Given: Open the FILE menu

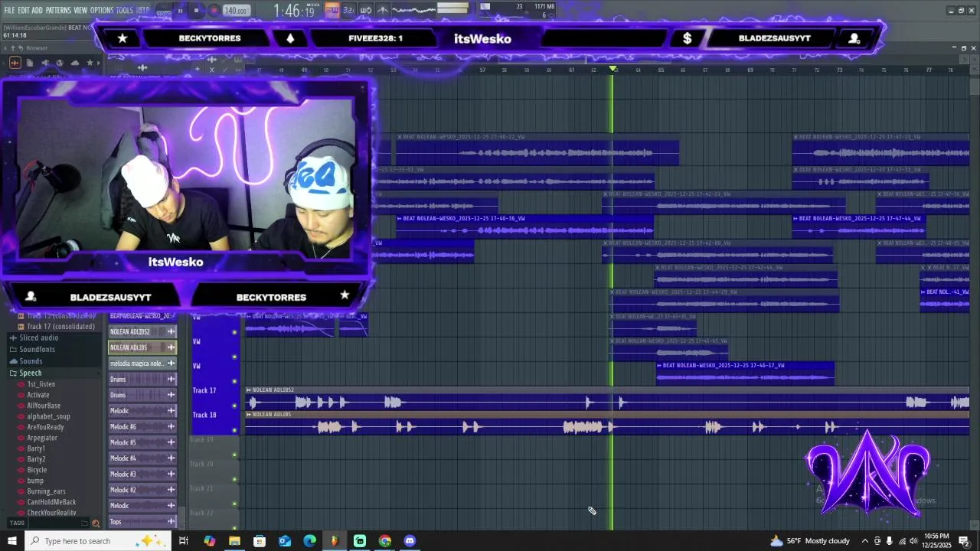Looking at the screenshot, I should click(9, 10).
